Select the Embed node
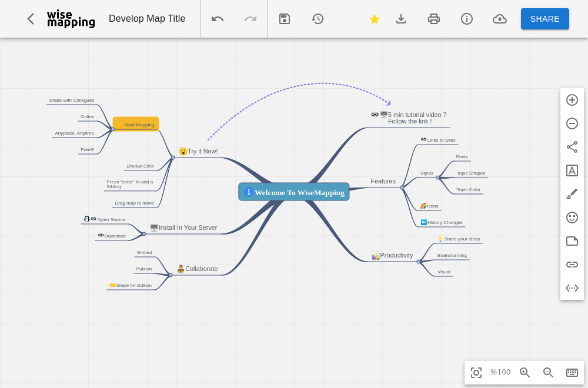The image size is (588, 388). [145, 253]
